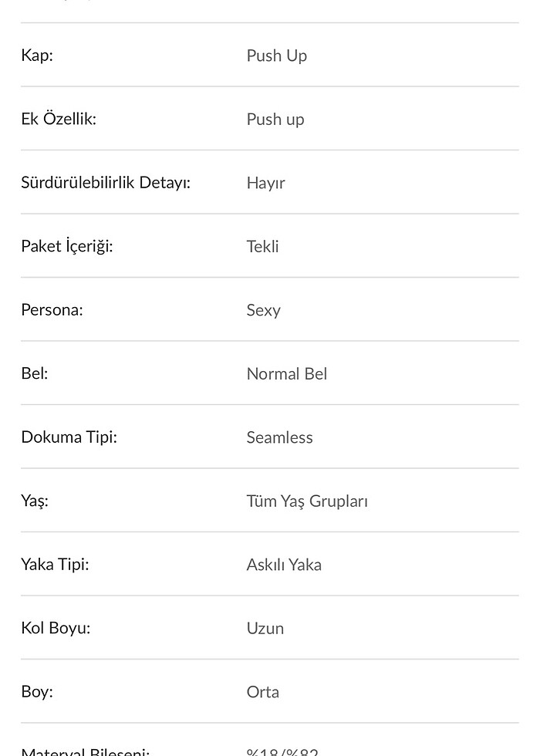Click the 'Kap:' attribute label
540x756 pixels.
click(37, 56)
